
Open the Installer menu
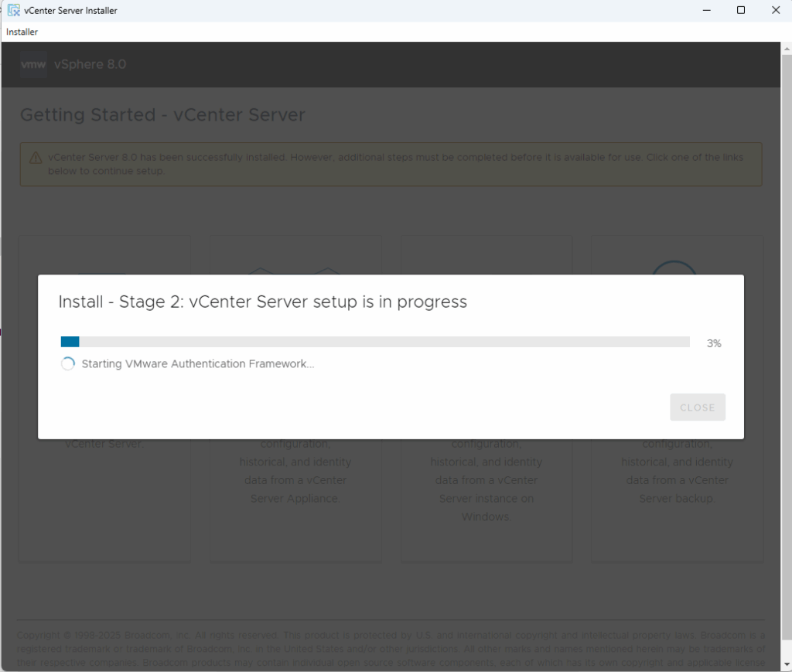[x=22, y=32]
